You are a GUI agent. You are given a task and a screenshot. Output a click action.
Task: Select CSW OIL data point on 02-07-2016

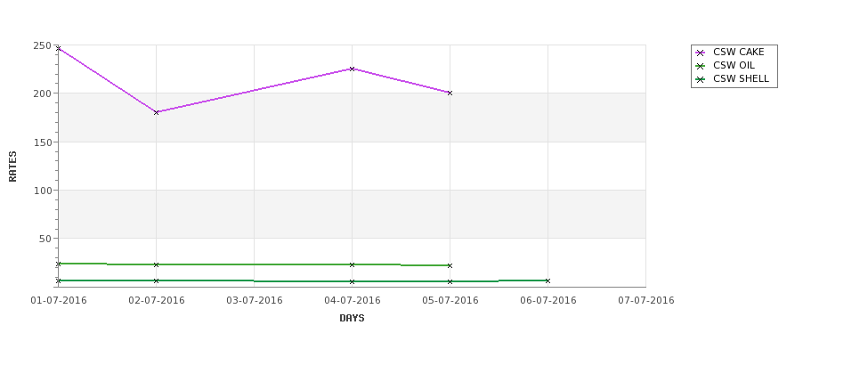[156, 264]
